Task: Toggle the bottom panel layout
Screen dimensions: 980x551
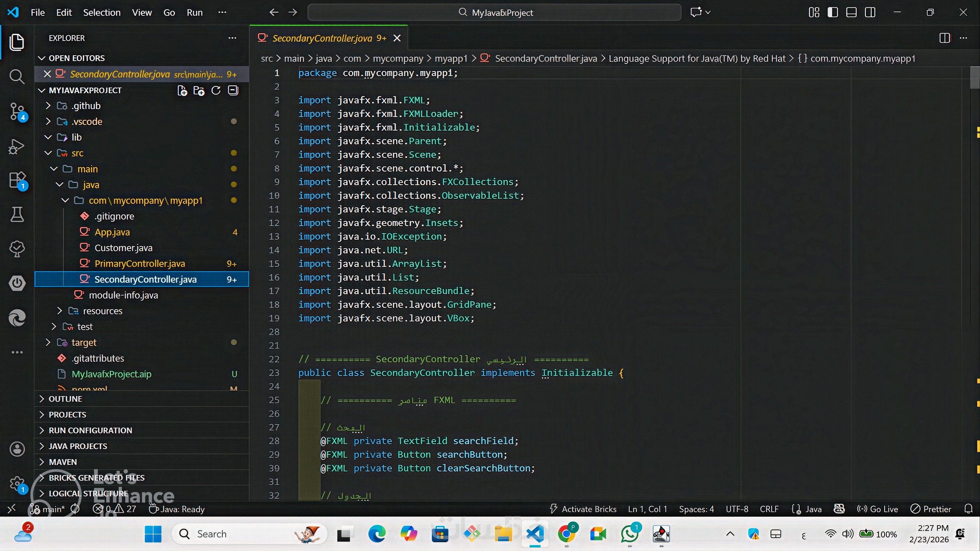Action: (x=852, y=13)
